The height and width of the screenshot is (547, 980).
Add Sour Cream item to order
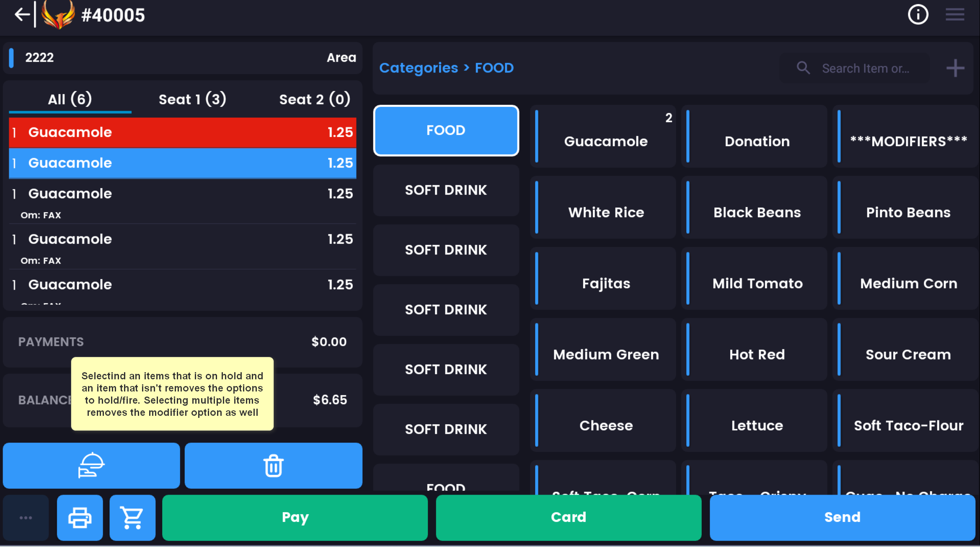(x=908, y=355)
